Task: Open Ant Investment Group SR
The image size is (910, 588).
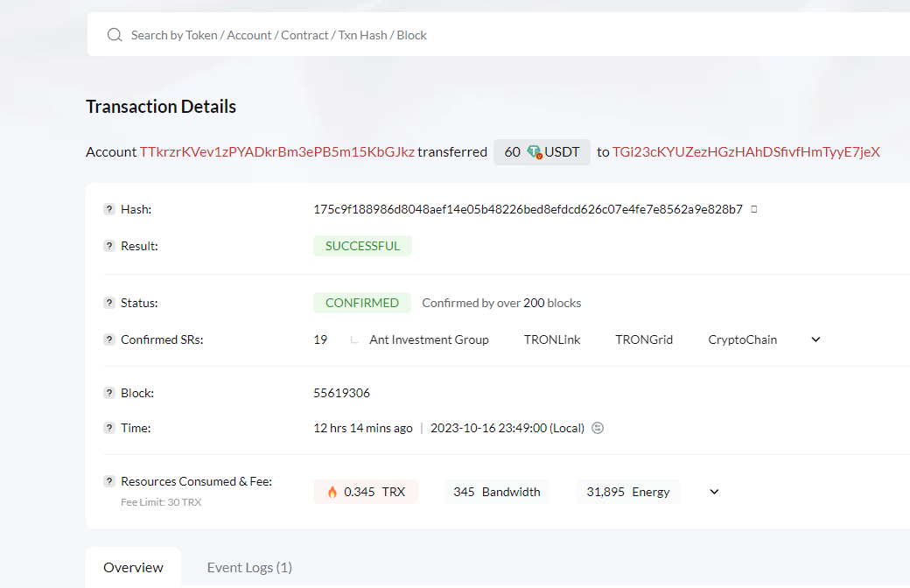Action: tap(429, 339)
